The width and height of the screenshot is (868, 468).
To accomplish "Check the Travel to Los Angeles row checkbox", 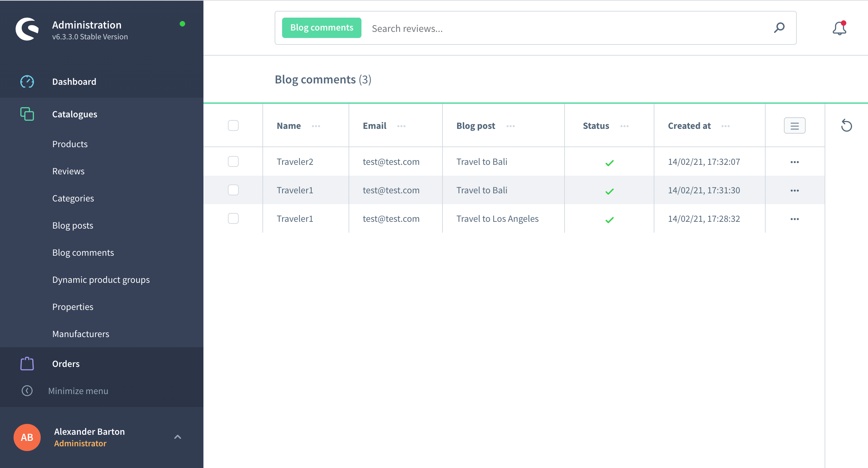I will pos(233,219).
